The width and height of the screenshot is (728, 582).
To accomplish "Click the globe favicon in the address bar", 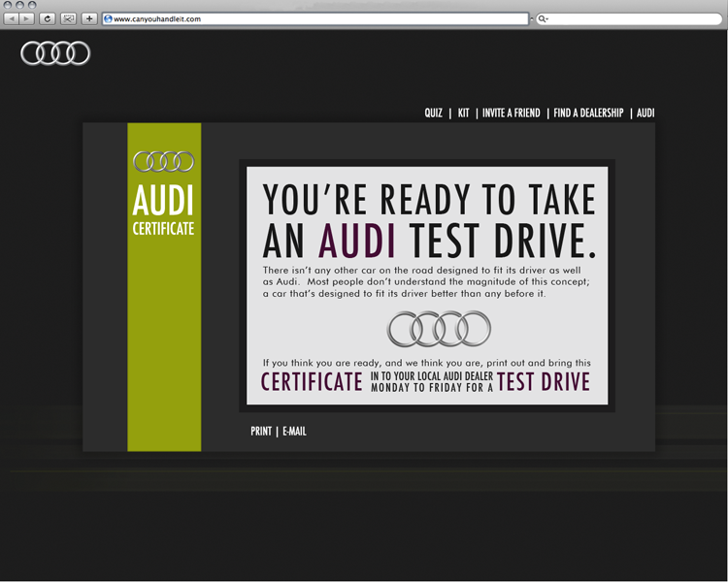I will (x=108, y=19).
